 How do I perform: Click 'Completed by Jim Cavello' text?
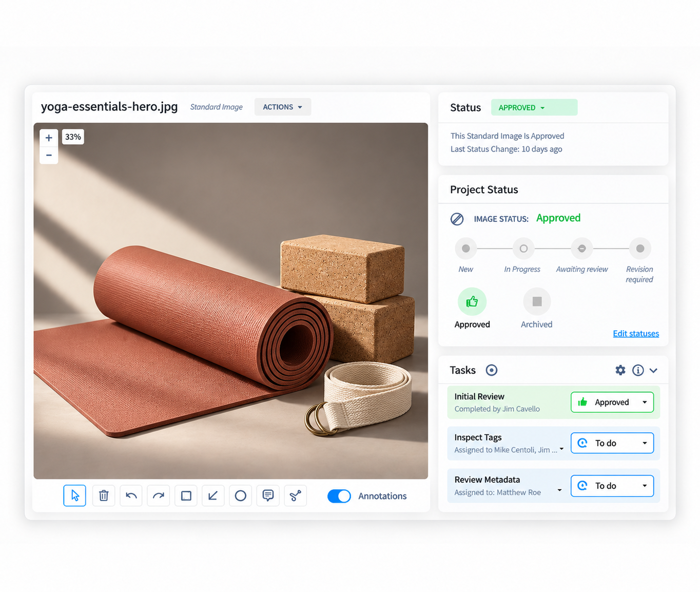pyautogui.click(x=497, y=409)
